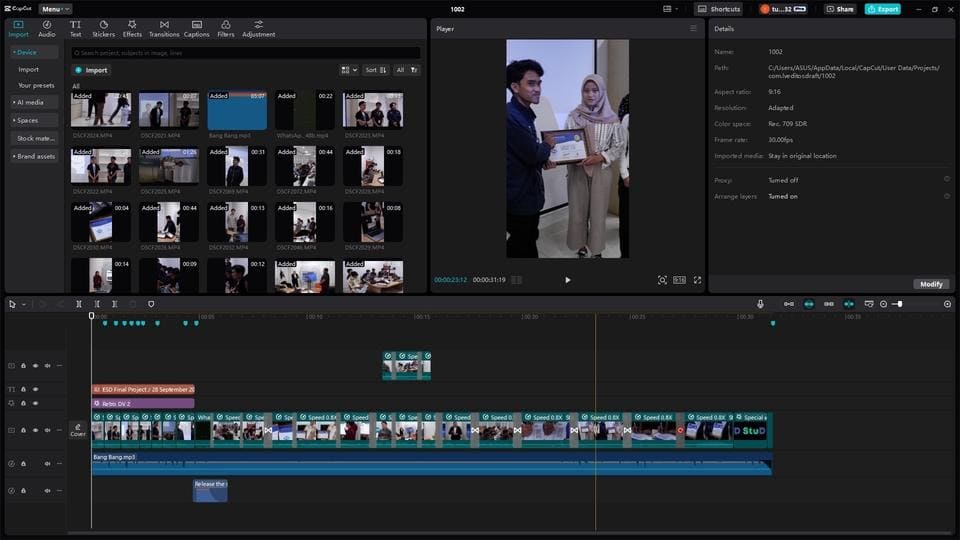Open Your presets in the sidebar
The height and width of the screenshot is (540, 960).
(x=36, y=85)
